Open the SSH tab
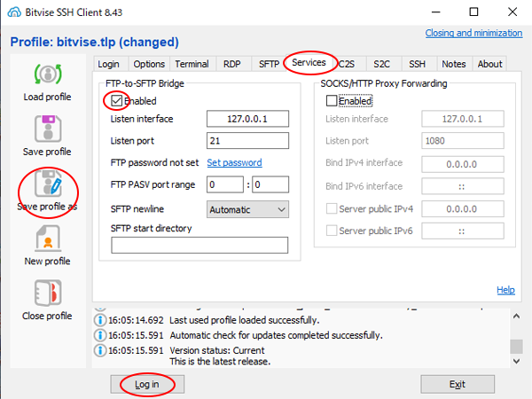The width and height of the screenshot is (532, 399). [x=417, y=64]
